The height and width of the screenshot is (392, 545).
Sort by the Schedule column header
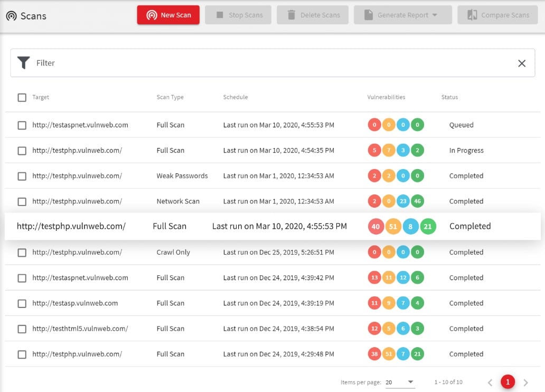[x=236, y=97]
